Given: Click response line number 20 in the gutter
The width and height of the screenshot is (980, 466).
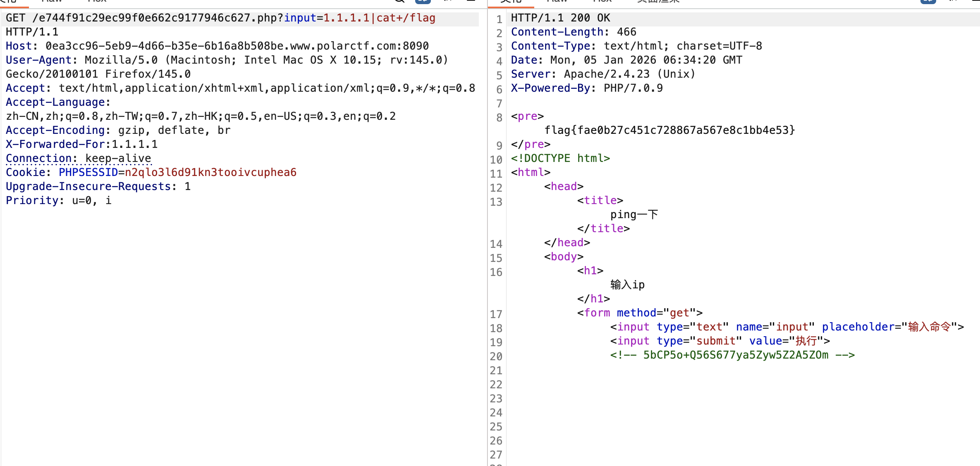Looking at the screenshot, I should coord(496,356).
